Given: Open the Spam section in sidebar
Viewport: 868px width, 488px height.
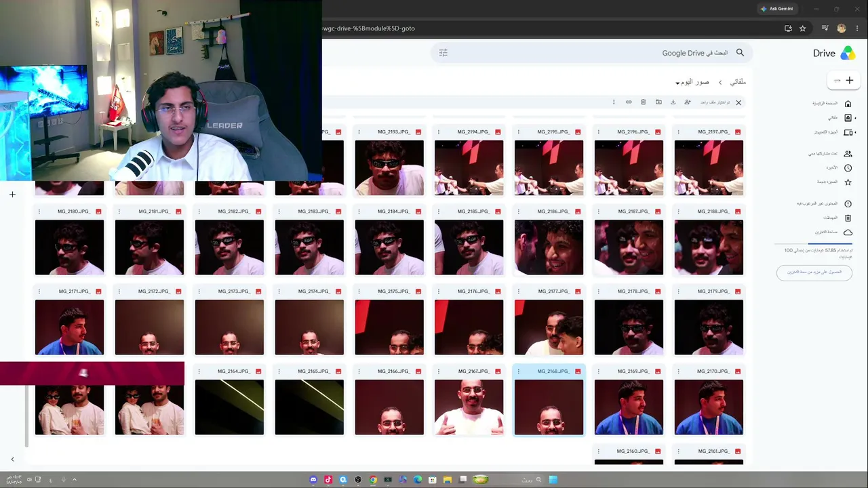Looking at the screenshot, I should pos(825,204).
